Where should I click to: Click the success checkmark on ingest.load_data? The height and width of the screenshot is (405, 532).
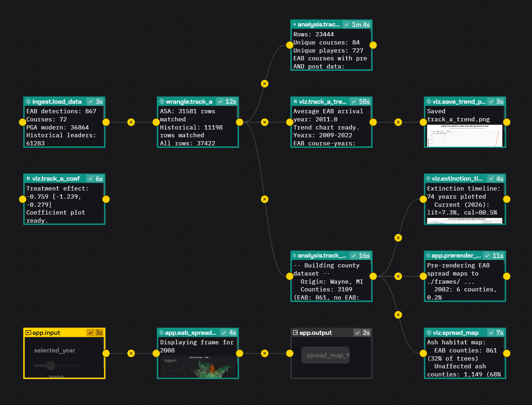(x=91, y=102)
